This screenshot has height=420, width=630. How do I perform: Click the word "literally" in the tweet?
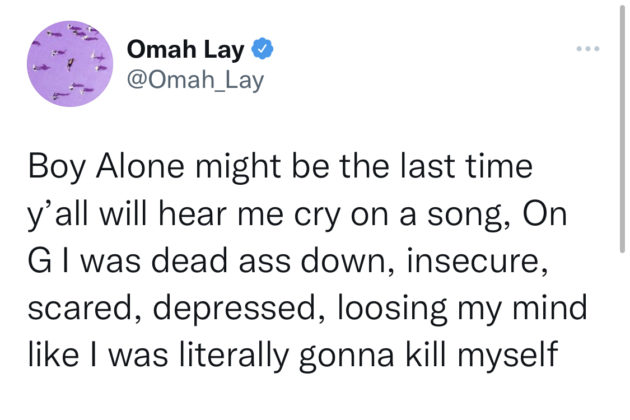234,356
